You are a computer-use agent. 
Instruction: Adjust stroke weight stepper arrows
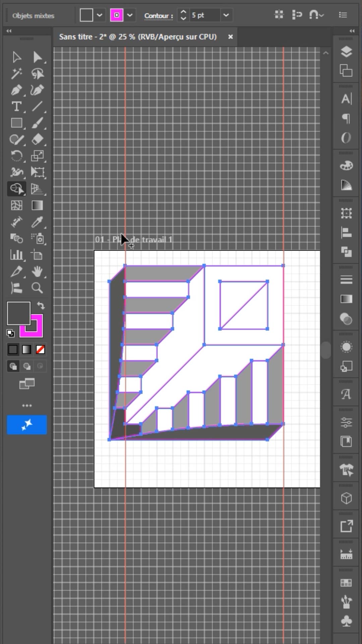coord(183,15)
